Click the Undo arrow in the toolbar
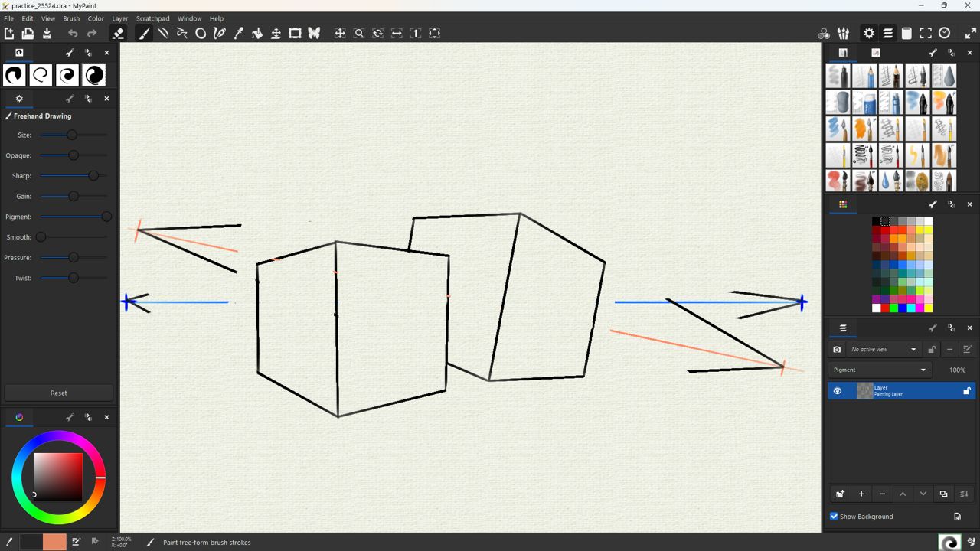980x551 pixels. 73,33
